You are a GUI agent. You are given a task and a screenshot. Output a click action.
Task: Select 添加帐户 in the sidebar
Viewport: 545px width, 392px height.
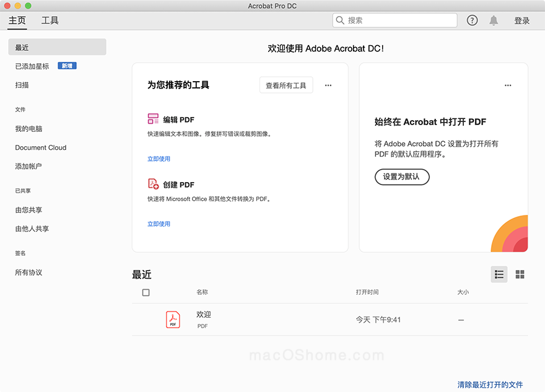[28, 167]
